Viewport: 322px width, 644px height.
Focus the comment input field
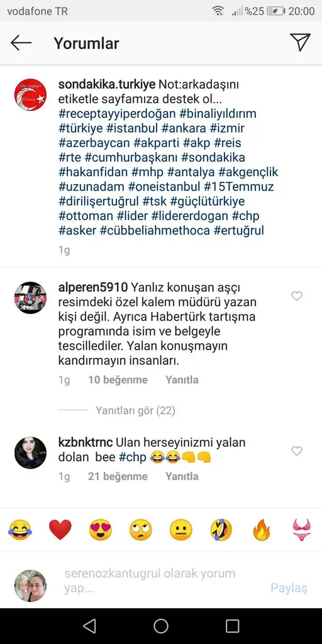pyautogui.click(x=164, y=580)
